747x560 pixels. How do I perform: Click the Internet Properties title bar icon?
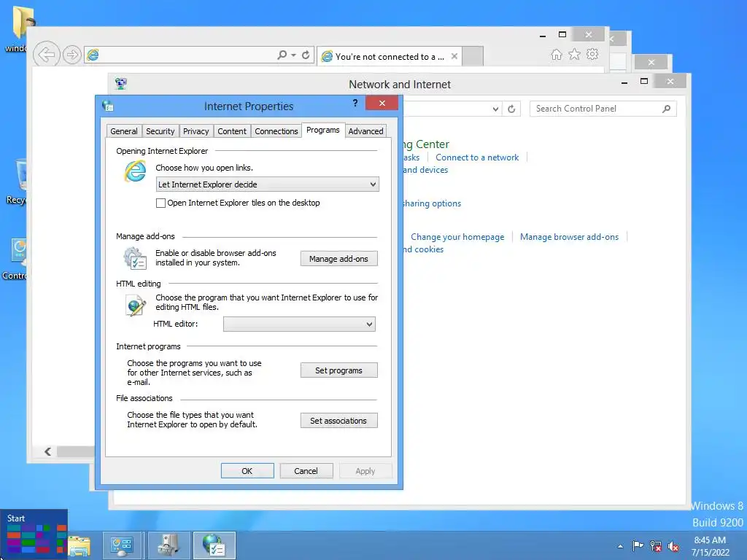[x=108, y=106]
